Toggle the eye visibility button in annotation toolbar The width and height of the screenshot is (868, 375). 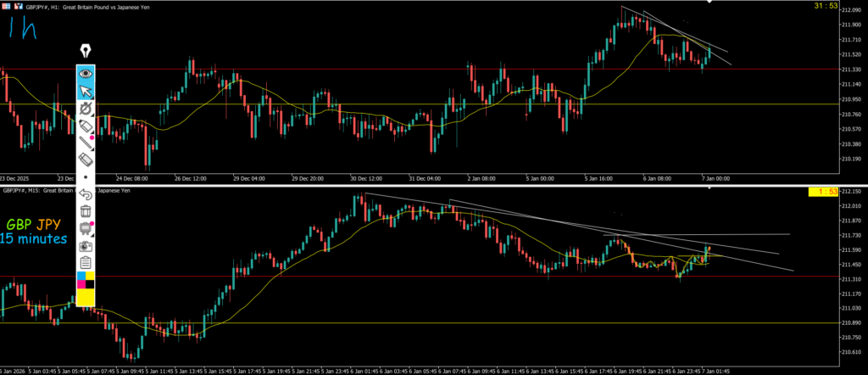pos(86,73)
